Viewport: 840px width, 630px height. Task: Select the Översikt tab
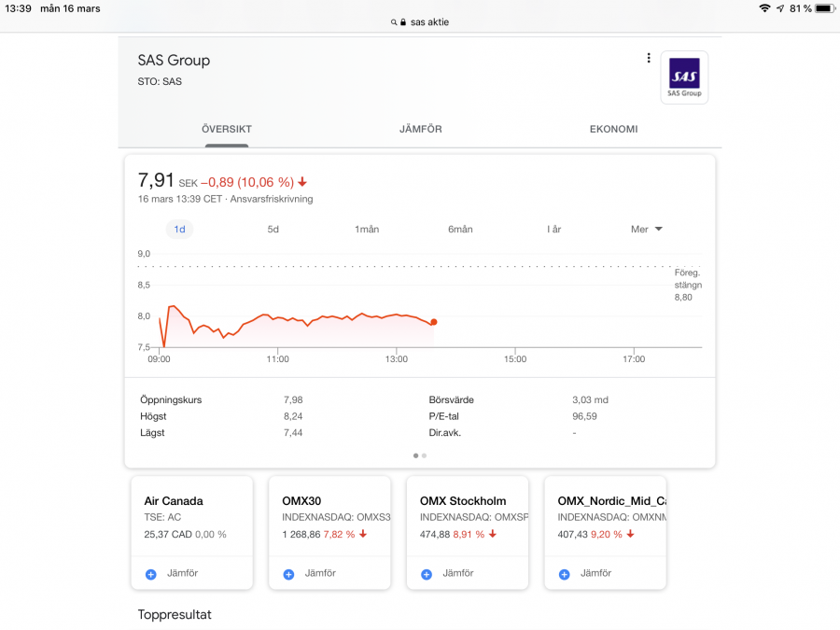pyautogui.click(x=227, y=130)
